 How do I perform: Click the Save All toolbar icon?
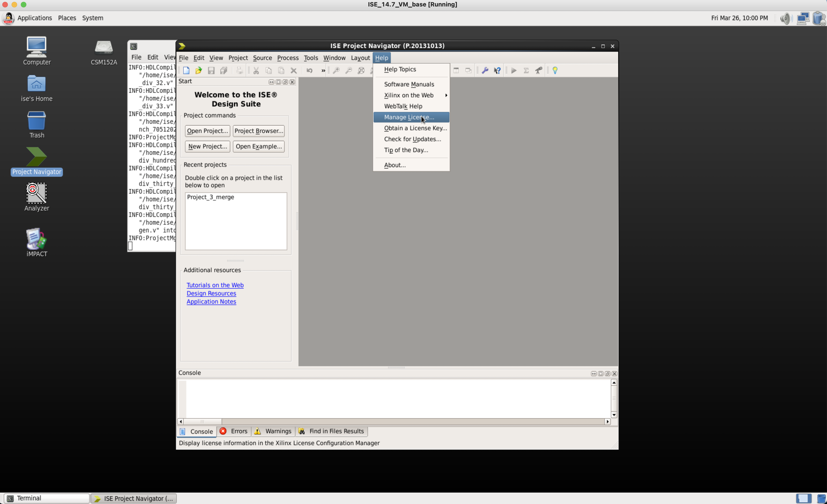[224, 70]
